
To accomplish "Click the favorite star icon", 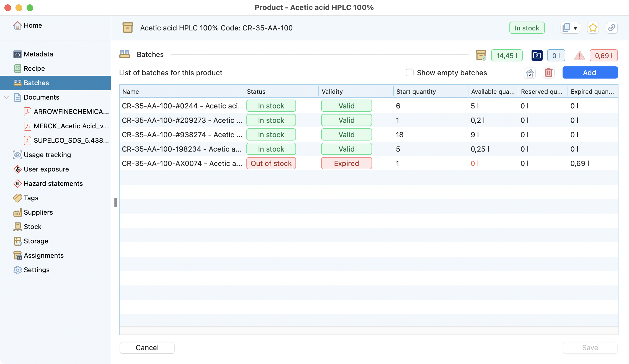I will [593, 28].
